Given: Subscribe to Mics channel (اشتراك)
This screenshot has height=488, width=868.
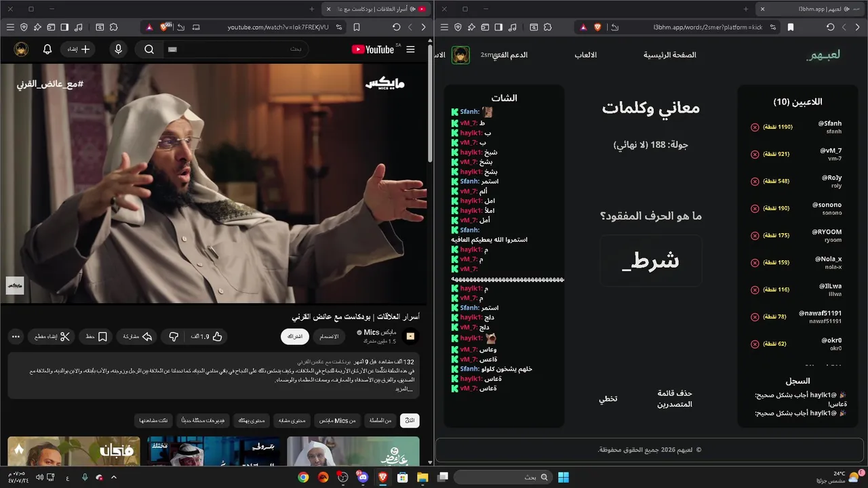Looking at the screenshot, I should [294, 336].
